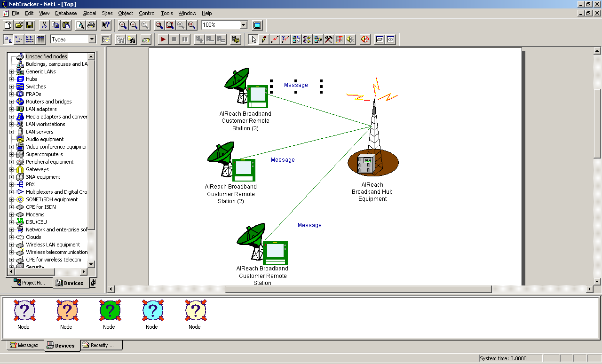Click the Copy icon in toolbar

click(x=55, y=25)
